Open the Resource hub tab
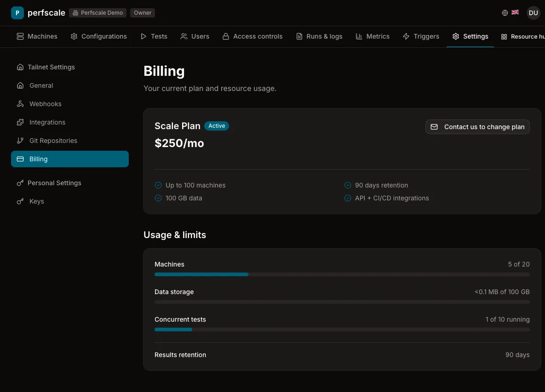 [522, 36]
